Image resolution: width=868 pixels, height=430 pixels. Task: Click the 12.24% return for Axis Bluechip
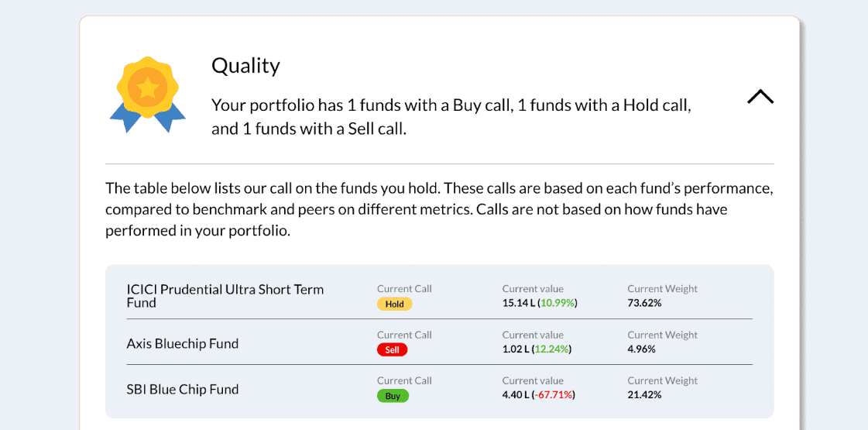pyautogui.click(x=552, y=349)
